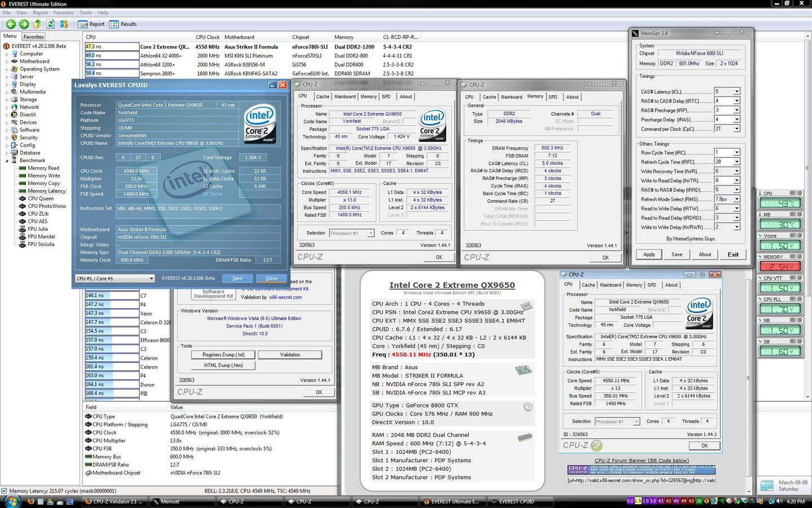Switch to the Favorites tab in sidebar
812x508 pixels.
coord(33,37)
